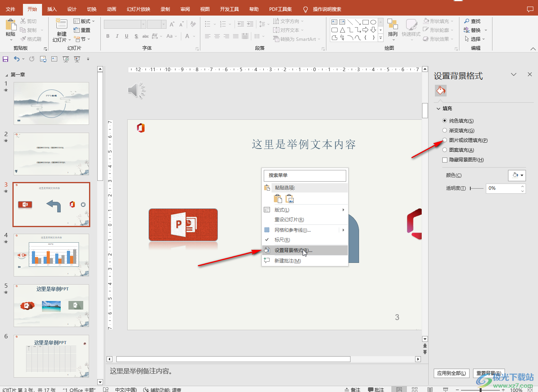The image size is (538, 392).
Task: Click the Paste icon in clipboard group
Action: click(x=11, y=25)
